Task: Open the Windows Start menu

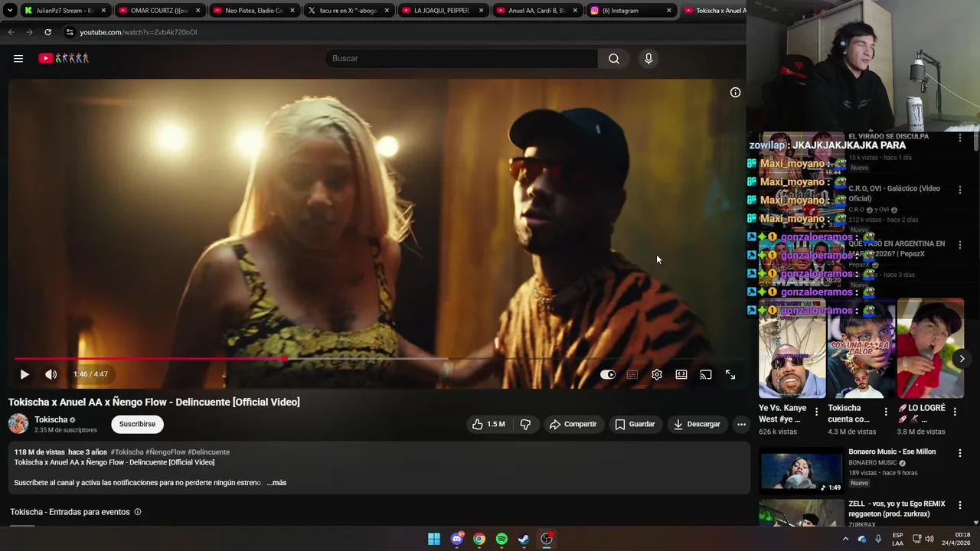Action: (x=434, y=539)
